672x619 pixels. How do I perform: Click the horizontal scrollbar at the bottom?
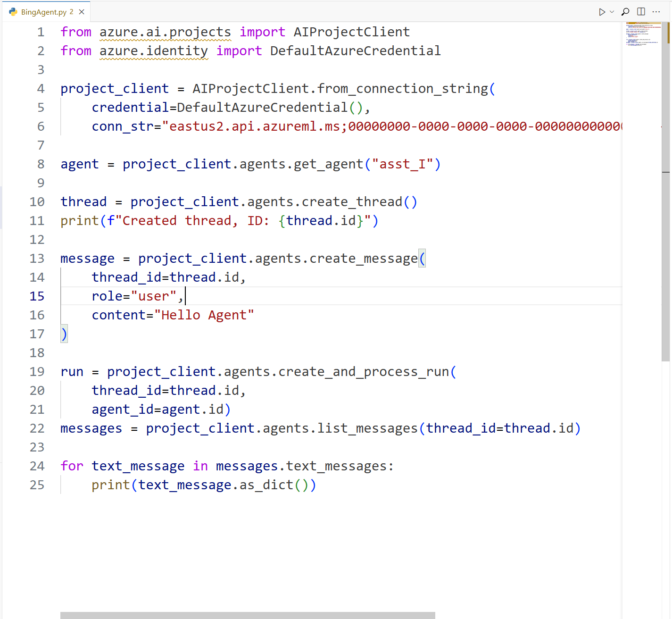click(x=245, y=614)
